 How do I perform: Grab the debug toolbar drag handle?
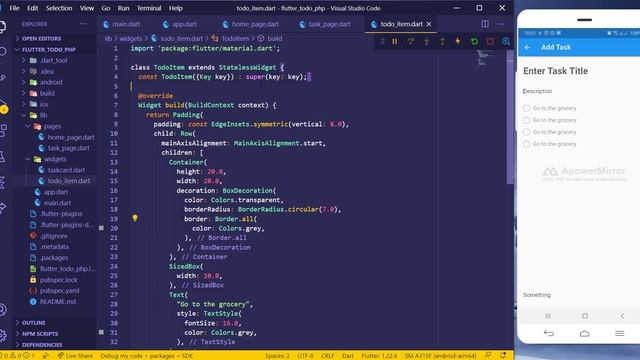tap(382, 41)
